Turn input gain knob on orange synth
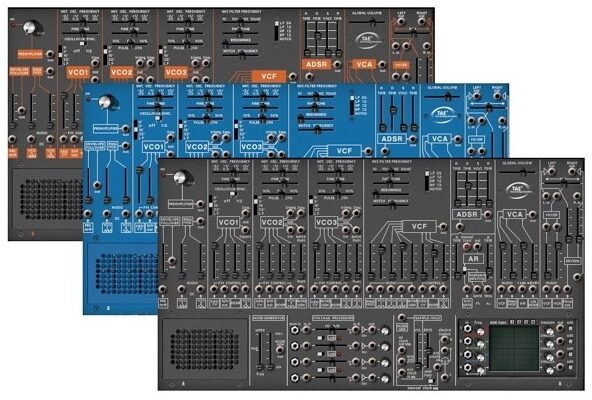 click(30, 28)
